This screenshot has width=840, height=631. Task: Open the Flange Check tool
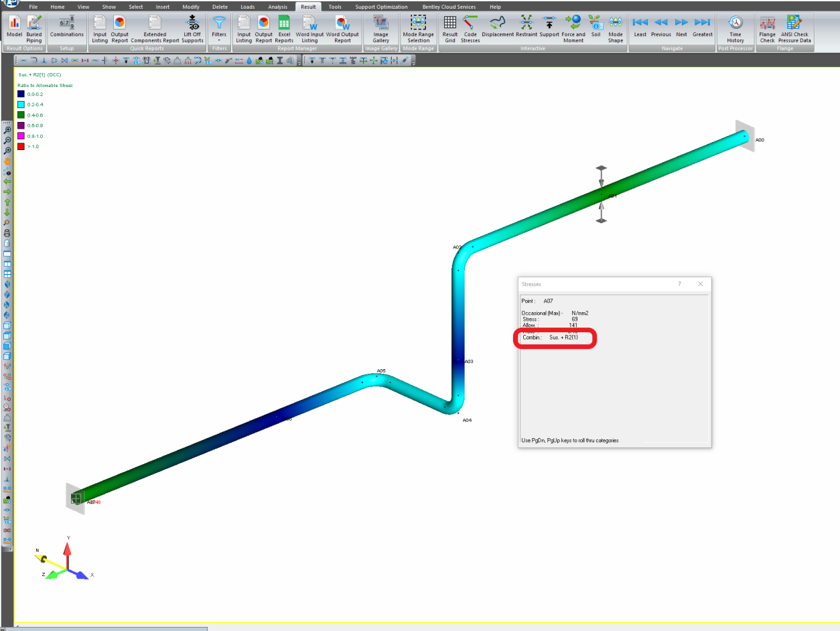point(767,29)
